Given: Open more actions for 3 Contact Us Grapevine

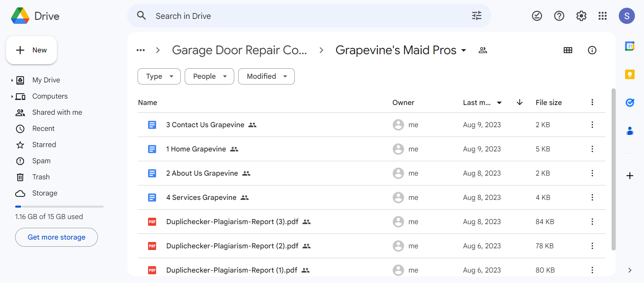Looking at the screenshot, I should tap(592, 125).
